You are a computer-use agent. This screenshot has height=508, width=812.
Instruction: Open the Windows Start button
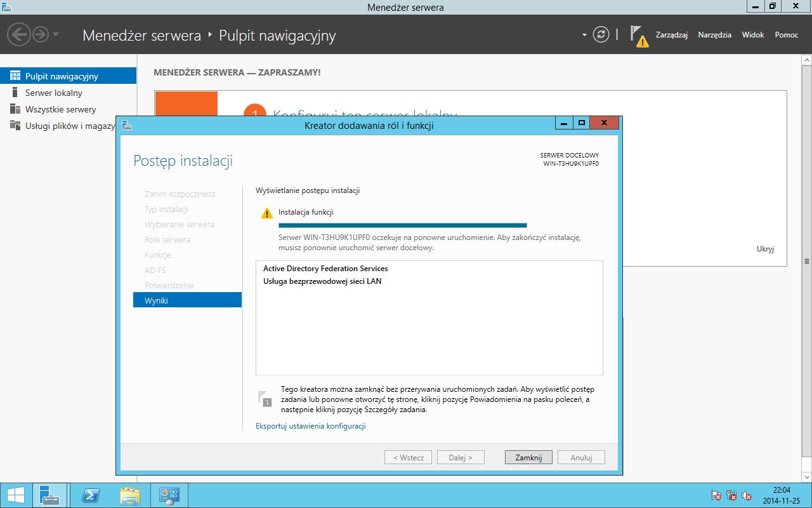coord(15,495)
